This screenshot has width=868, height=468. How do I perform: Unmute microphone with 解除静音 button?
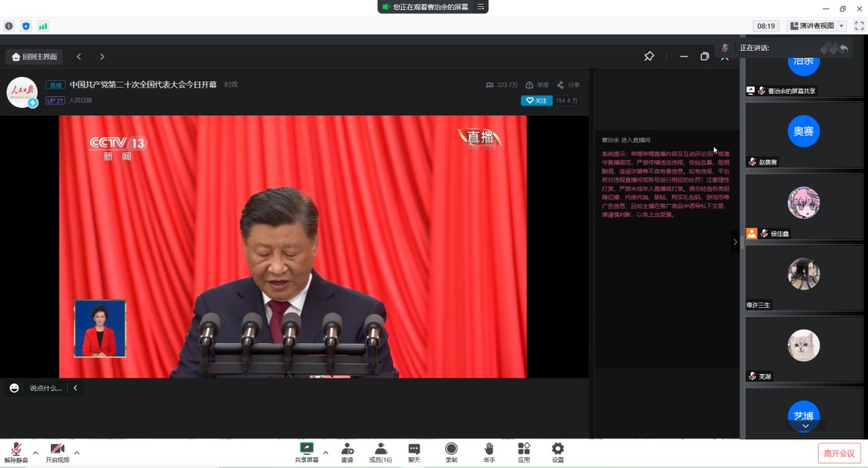(x=15, y=451)
